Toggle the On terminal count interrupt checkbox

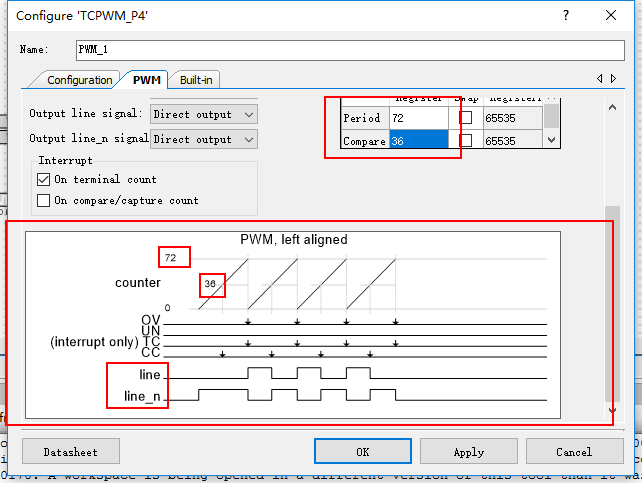coord(43,180)
